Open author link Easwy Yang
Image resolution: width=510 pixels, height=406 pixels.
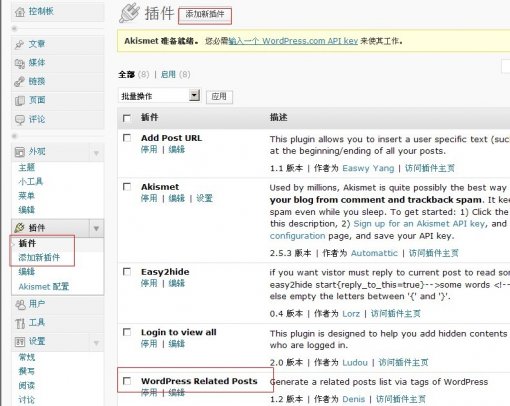[368, 168]
